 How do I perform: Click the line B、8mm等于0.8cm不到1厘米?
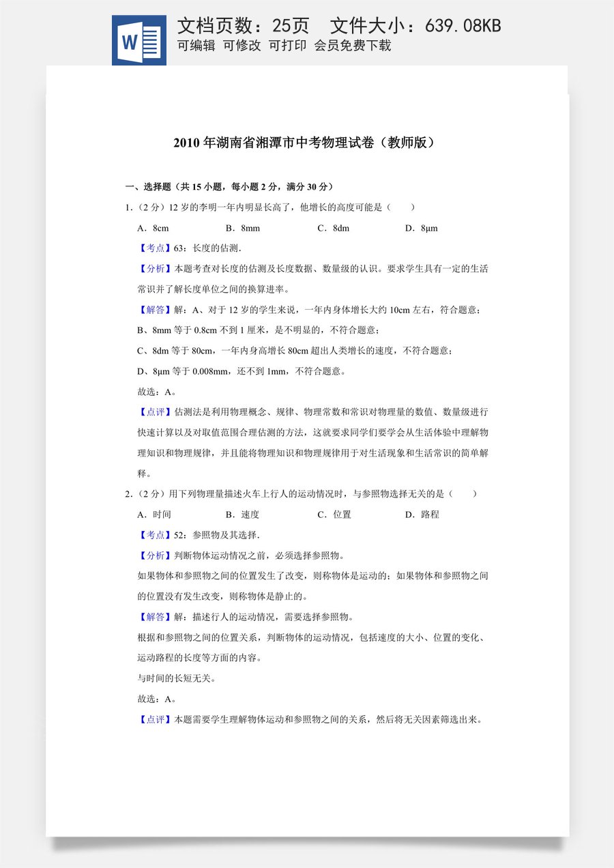click(x=258, y=330)
